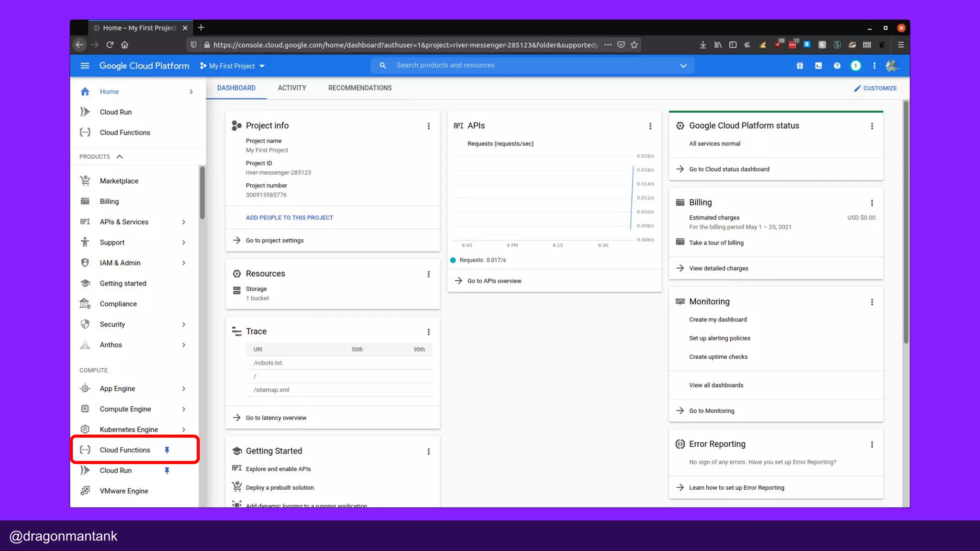Viewport: 980px width, 551px height.
Task: Switch to the ACTIVITY tab
Action: coord(291,88)
